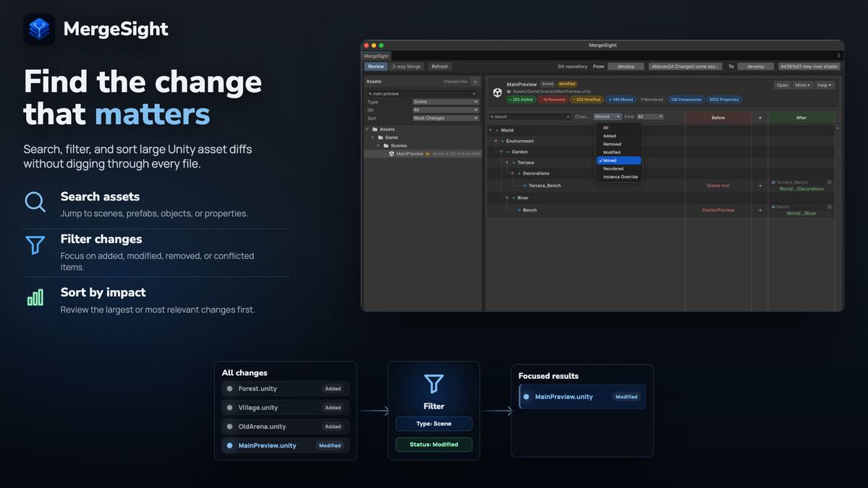Click the Filter changes funnel icon

pos(35,244)
